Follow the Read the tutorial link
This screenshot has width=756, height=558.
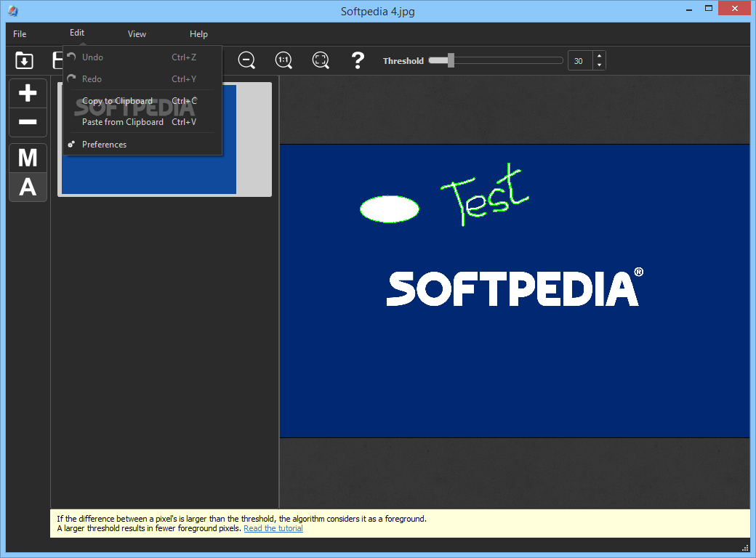[273, 528]
